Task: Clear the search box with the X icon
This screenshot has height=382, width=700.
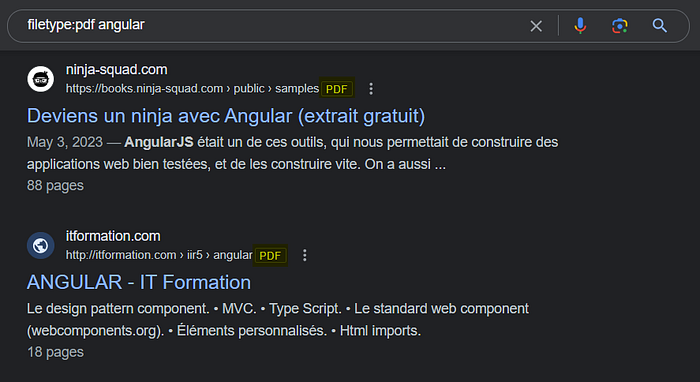Action: (536, 26)
